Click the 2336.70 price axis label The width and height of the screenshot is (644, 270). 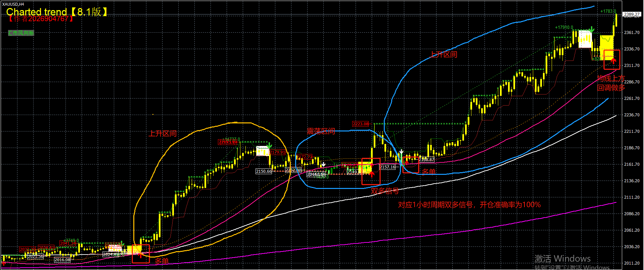632,49
